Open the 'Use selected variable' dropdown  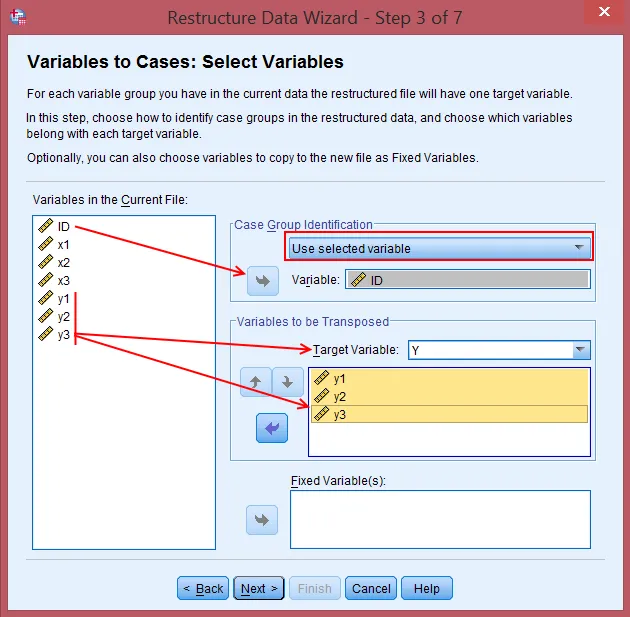pyautogui.click(x=439, y=248)
